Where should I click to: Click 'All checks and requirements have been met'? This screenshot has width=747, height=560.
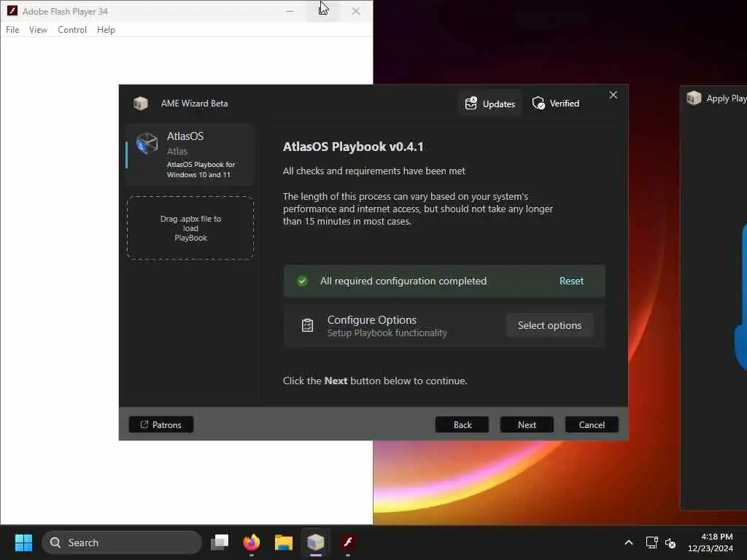[374, 171]
